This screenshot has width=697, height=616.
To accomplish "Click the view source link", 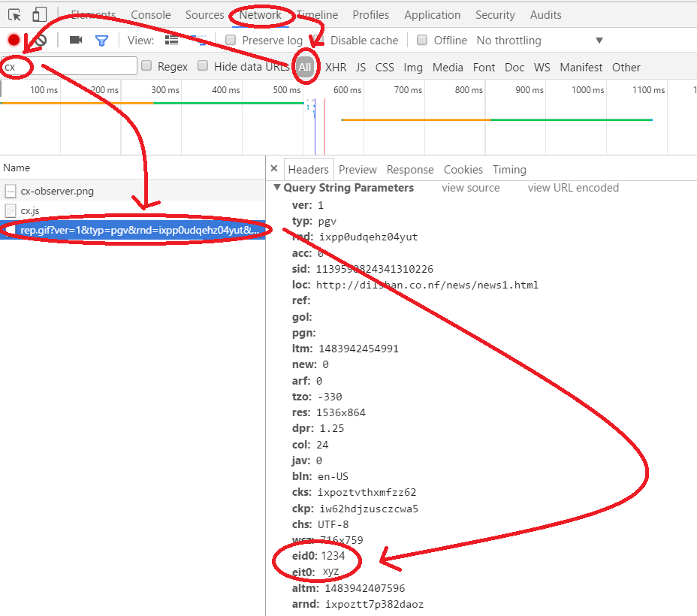I will tap(470, 188).
